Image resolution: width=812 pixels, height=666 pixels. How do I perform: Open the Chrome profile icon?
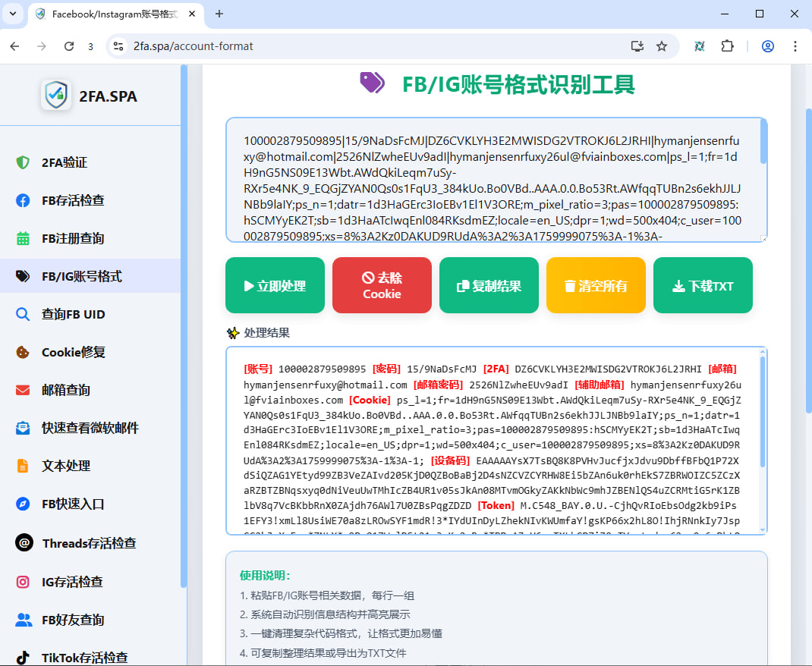pos(768,46)
